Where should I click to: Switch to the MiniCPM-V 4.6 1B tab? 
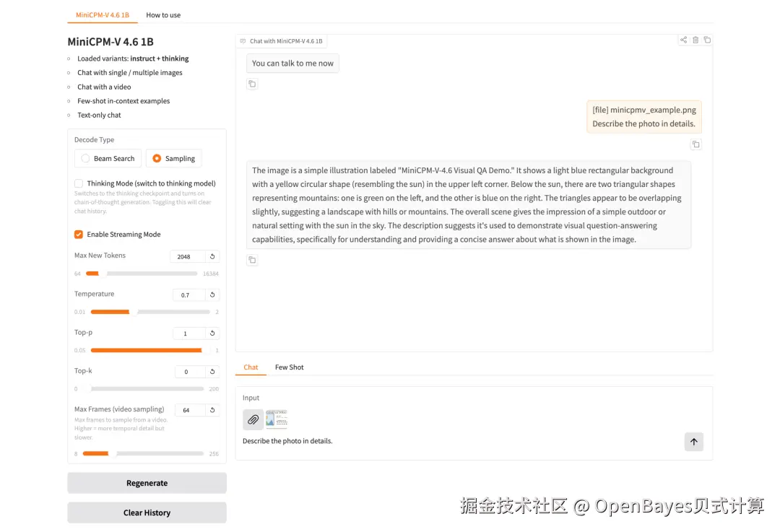pyautogui.click(x=103, y=15)
